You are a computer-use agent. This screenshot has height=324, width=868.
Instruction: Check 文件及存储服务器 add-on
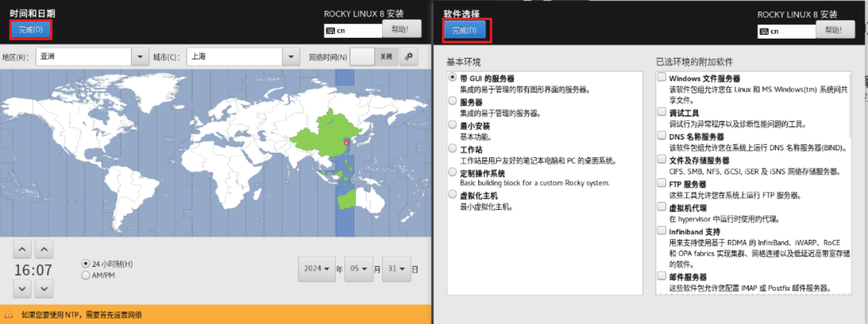(x=661, y=159)
